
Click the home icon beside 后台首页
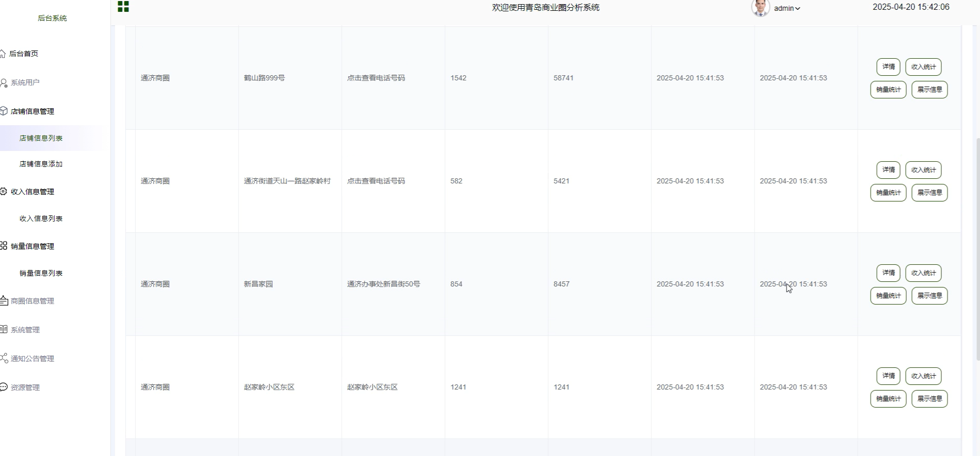pos(3,54)
